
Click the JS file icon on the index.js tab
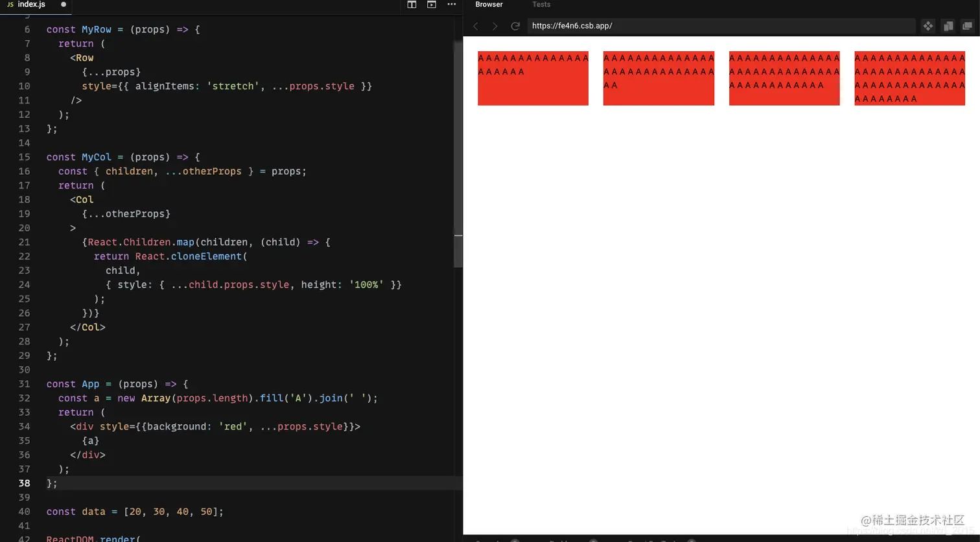pyautogui.click(x=10, y=5)
